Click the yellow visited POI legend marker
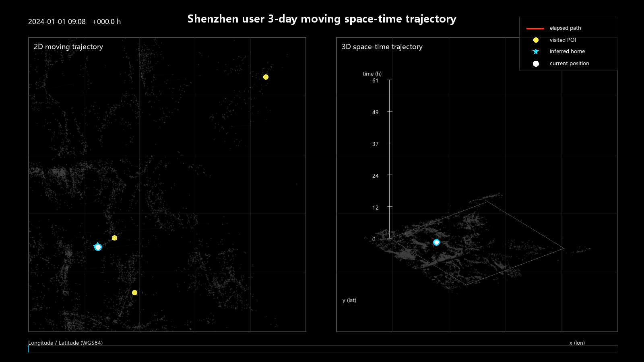 pyautogui.click(x=536, y=40)
